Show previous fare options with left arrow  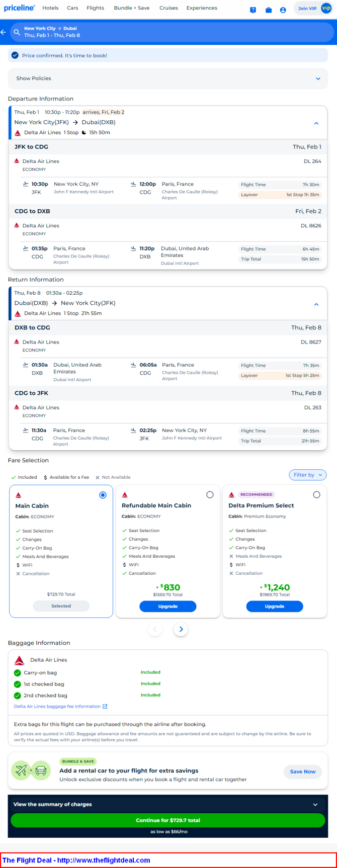[x=155, y=629]
